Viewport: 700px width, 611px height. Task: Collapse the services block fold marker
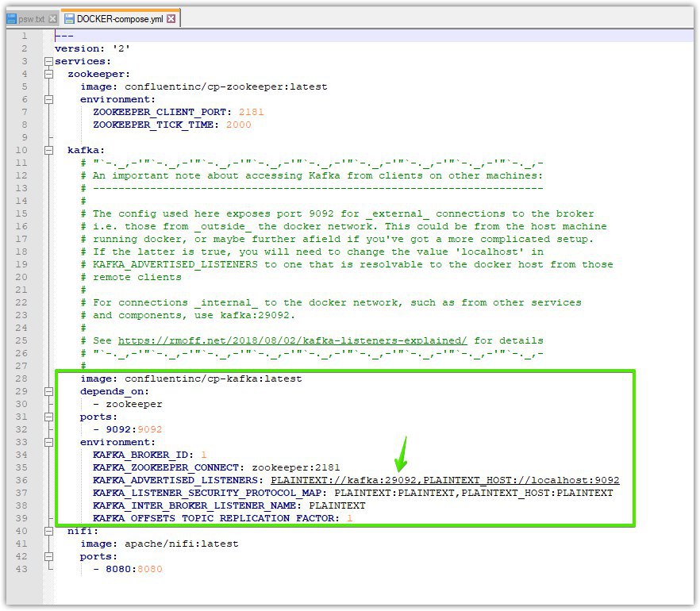(49, 62)
